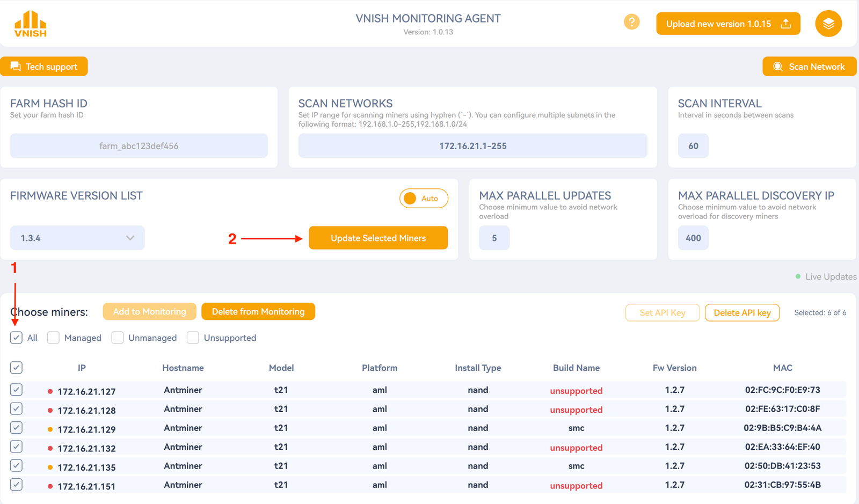Toggle the Auto firmware switch
The height and width of the screenshot is (504, 859).
click(424, 198)
